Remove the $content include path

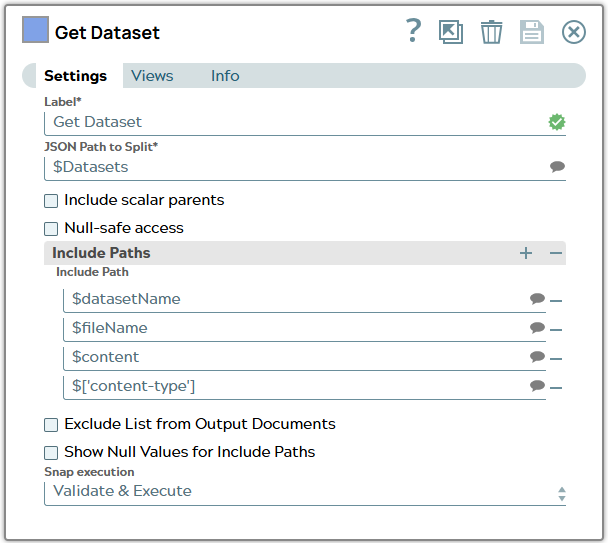556,359
